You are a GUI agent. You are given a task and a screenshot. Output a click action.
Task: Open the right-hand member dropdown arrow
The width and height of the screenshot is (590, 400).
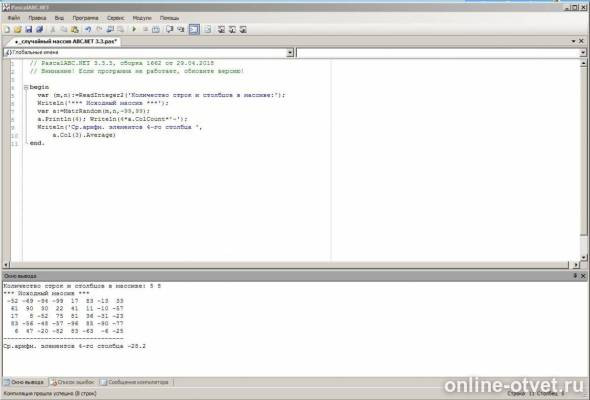pyautogui.click(x=582, y=53)
